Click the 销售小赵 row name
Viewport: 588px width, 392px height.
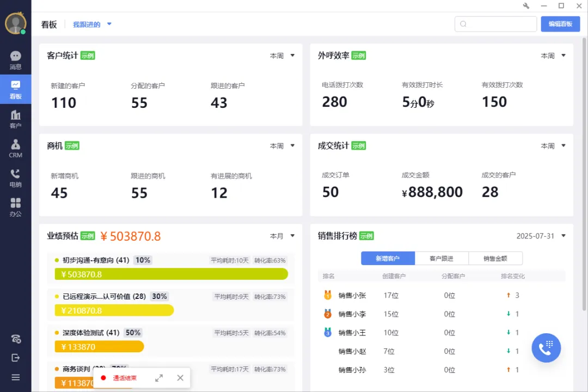(x=352, y=351)
